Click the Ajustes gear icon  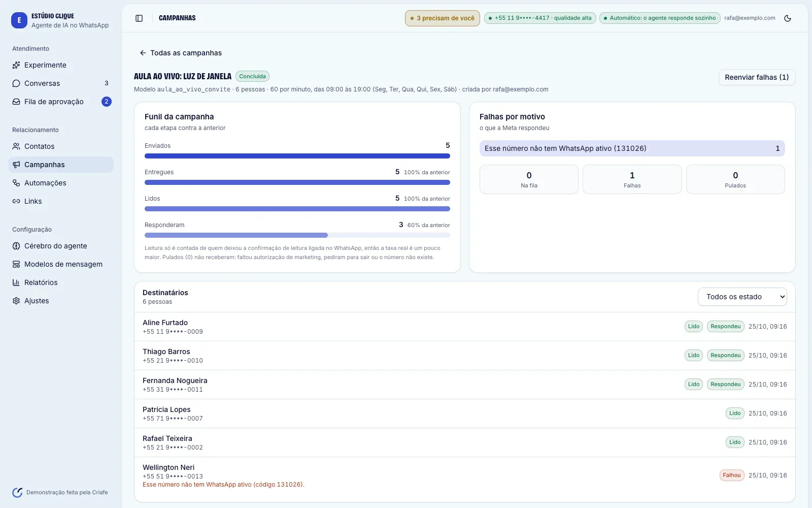coord(16,301)
